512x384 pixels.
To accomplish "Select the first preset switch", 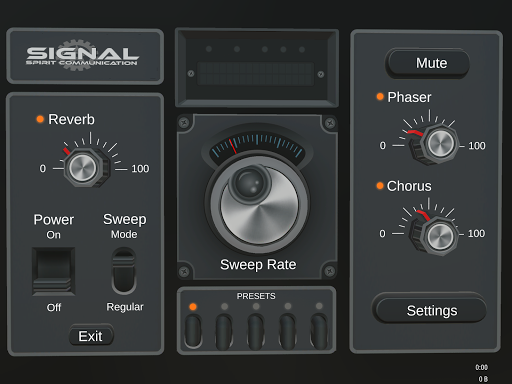I will [193, 331].
